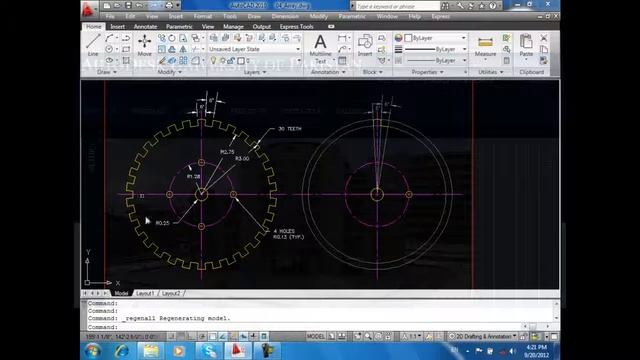
Task: Select the Rotate tool in Modify panel
Action: (x=172, y=38)
